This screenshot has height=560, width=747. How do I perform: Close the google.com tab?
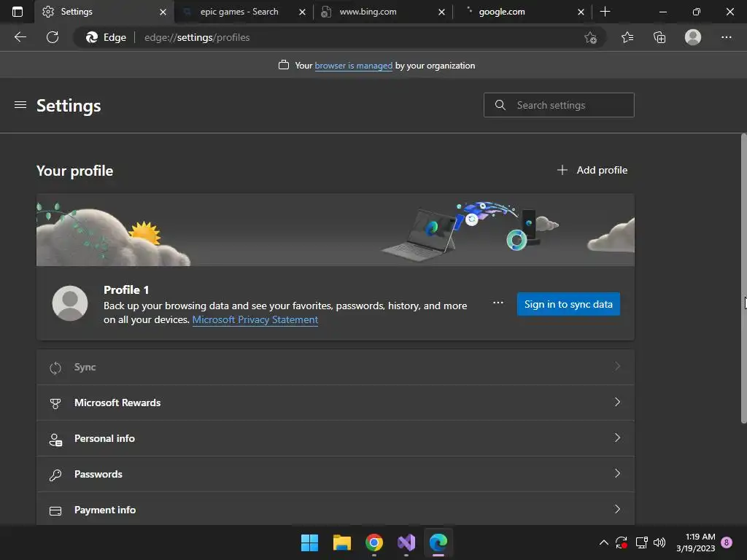[581, 12]
